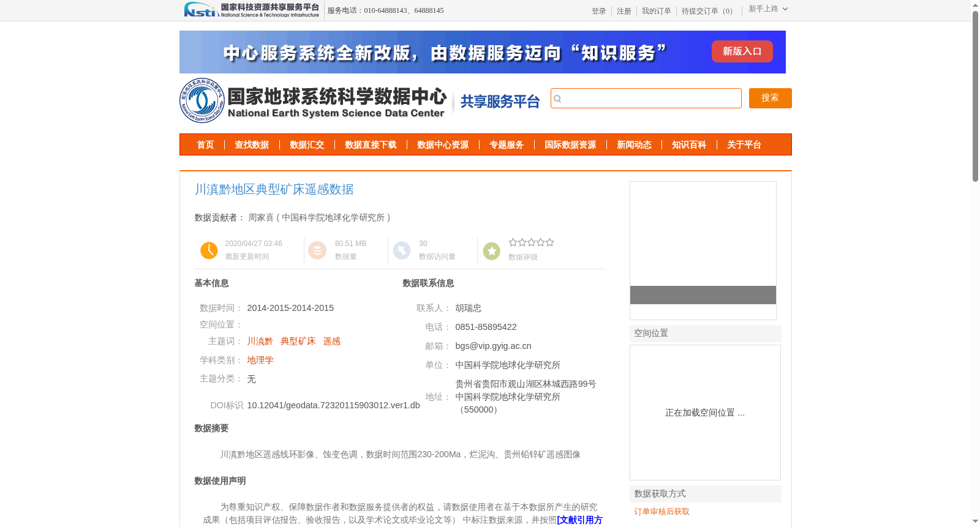Screen dimensions: 980x527
Task: Click the scrollbar up arrow
Action: click(x=975, y=5)
